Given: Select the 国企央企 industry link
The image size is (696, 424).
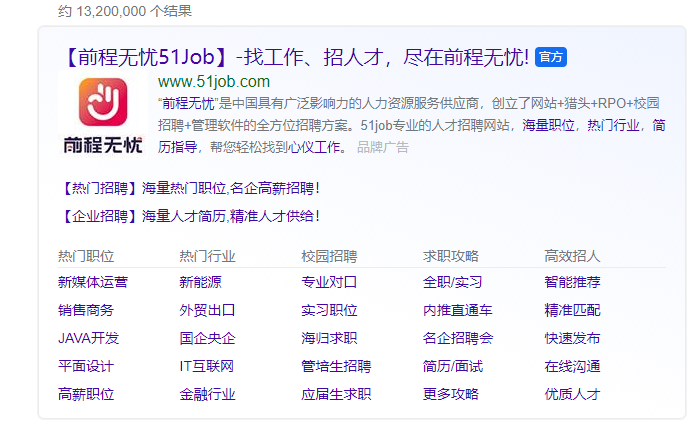Looking at the screenshot, I should pos(207,338).
